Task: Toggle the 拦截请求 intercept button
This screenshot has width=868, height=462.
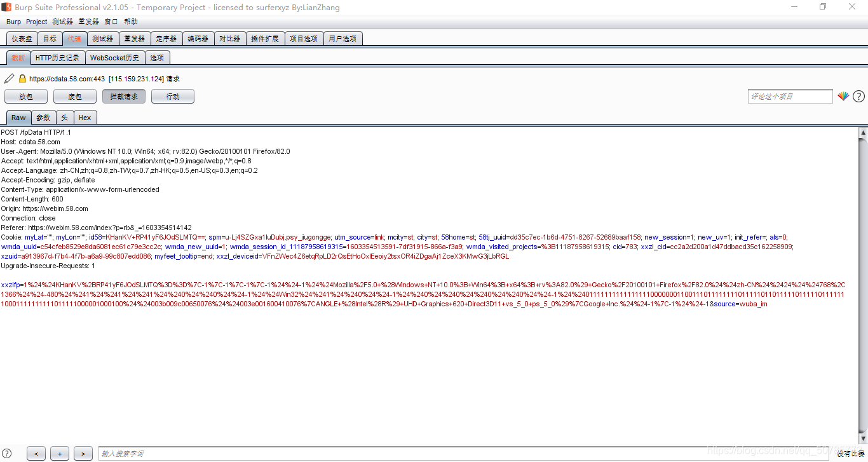Action: pos(124,97)
